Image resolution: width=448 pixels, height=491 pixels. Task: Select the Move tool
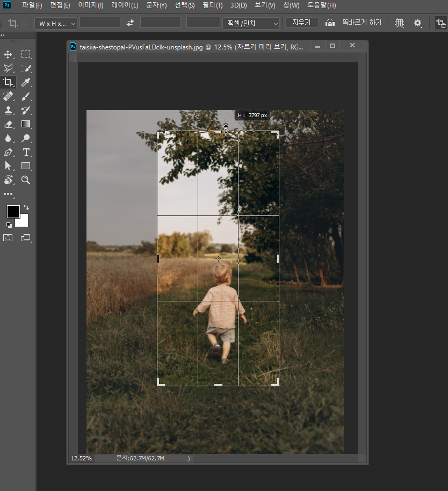[8, 54]
